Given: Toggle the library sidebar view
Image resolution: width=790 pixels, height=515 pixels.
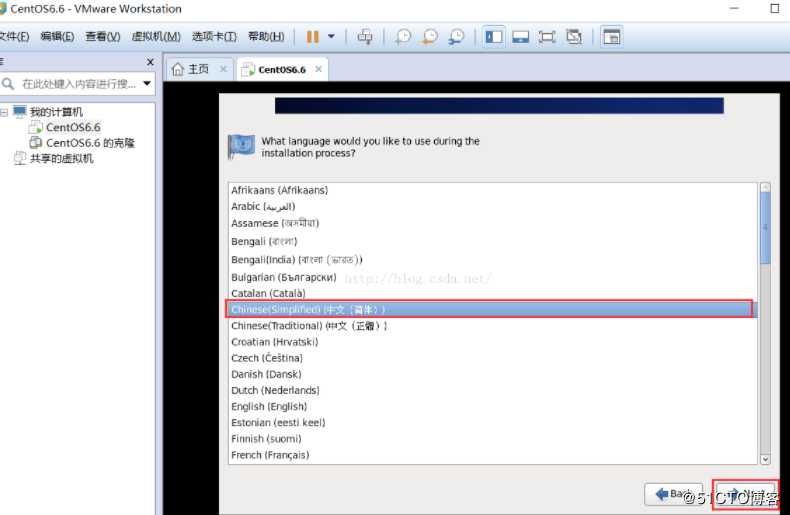Looking at the screenshot, I should 494,36.
